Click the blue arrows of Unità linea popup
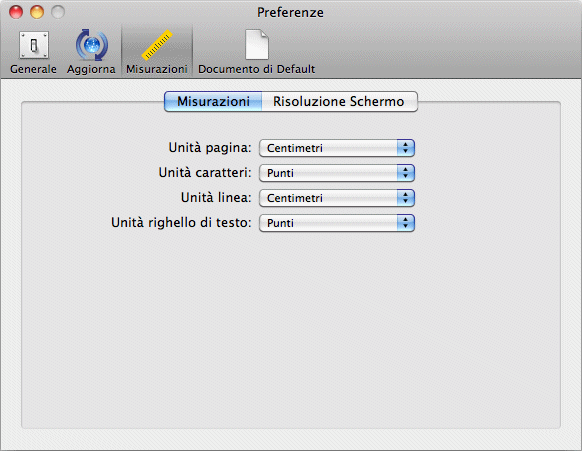The image size is (582, 451). pos(405,198)
